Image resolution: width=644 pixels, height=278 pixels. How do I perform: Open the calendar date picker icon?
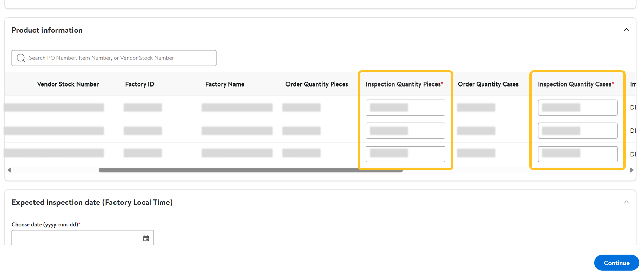146,238
